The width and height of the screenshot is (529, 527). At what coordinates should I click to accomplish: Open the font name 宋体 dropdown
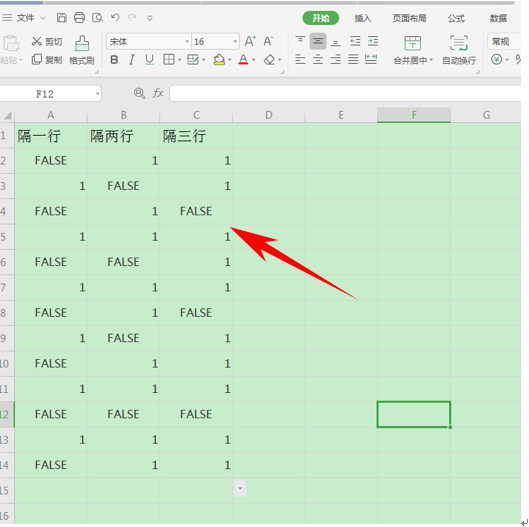(x=187, y=42)
